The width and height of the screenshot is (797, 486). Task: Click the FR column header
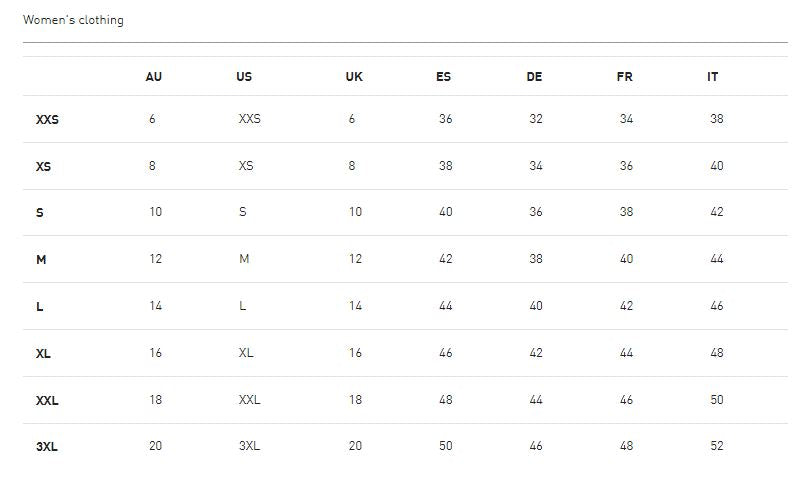click(x=625, y=77)
